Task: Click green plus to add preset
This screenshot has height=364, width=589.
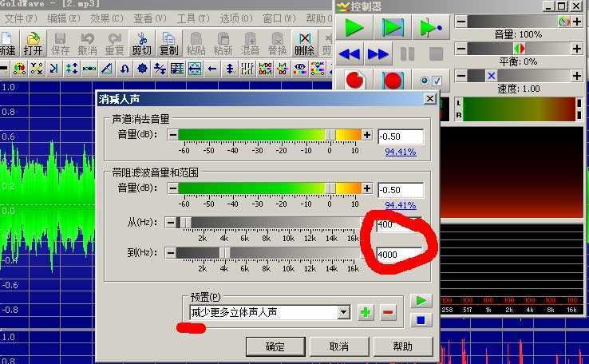Action: (x=366, y=313)
